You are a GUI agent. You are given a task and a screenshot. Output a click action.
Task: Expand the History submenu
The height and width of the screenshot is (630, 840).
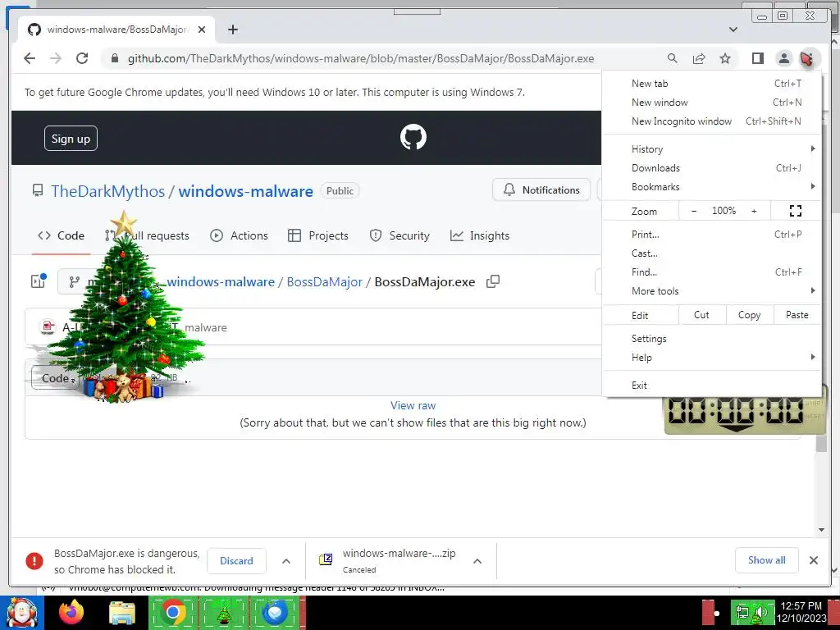tap(711, 149)
